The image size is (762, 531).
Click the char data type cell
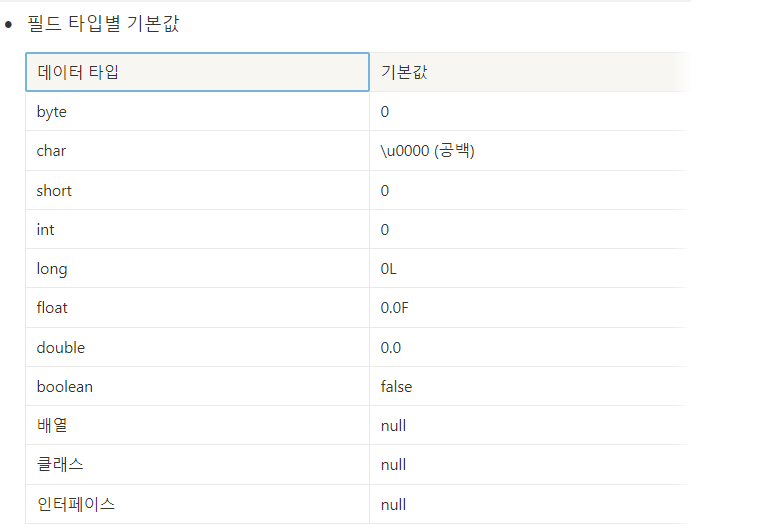[197, 151]
